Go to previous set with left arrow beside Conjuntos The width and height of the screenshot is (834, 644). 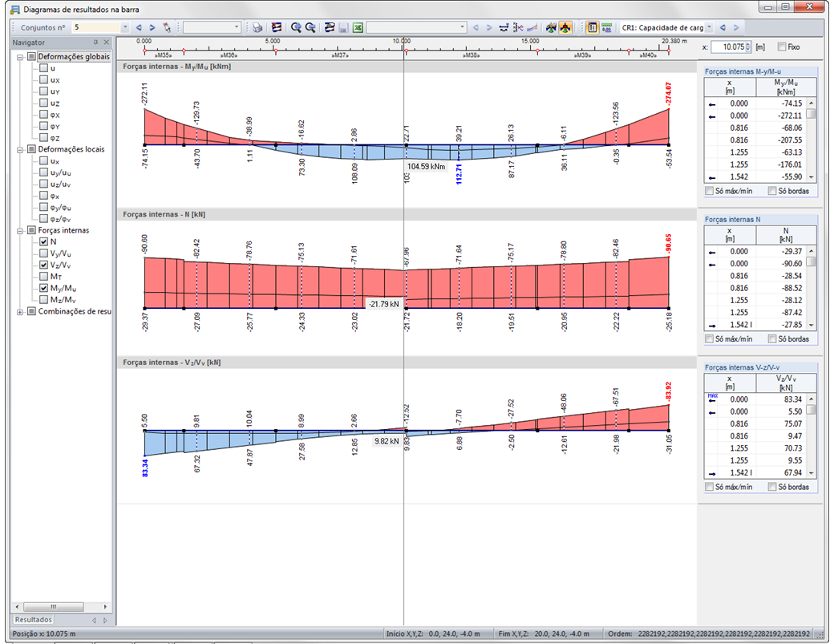pos(139,27)
